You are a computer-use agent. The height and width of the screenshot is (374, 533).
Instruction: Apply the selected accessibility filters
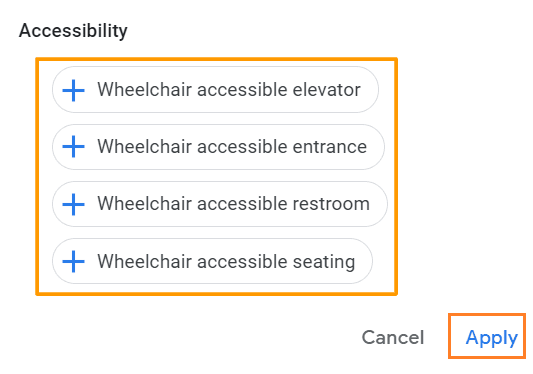point(492,338)
